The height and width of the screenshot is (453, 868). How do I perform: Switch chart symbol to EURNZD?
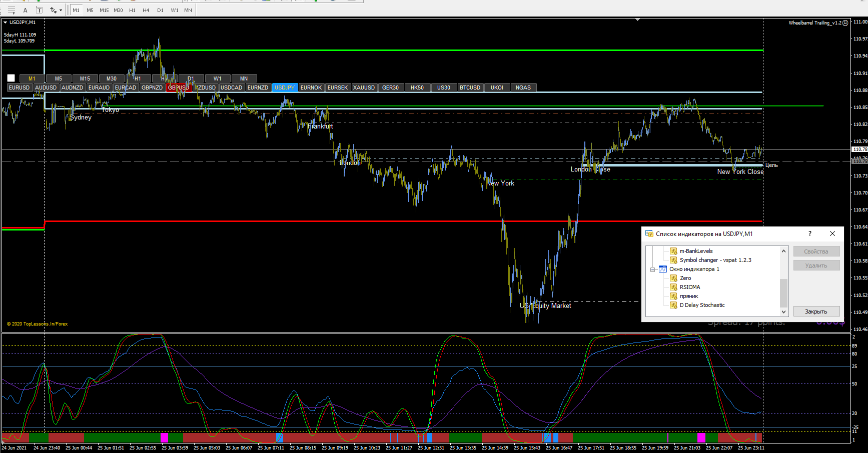tap(258, 87)
